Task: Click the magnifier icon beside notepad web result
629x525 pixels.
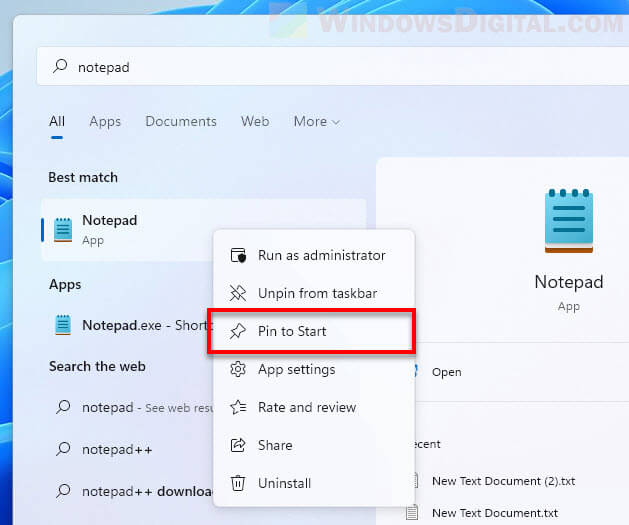Action: (x=63, y=407)
